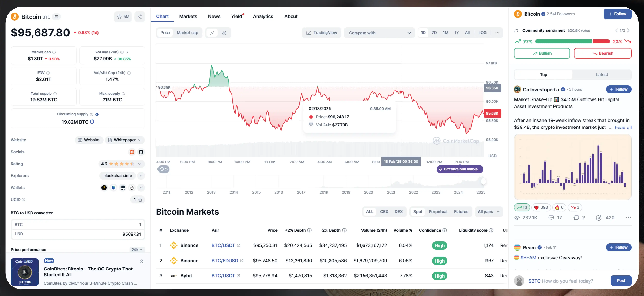
Task: Open comments on Da Investopedia post
Action: [x=555, y=218]
